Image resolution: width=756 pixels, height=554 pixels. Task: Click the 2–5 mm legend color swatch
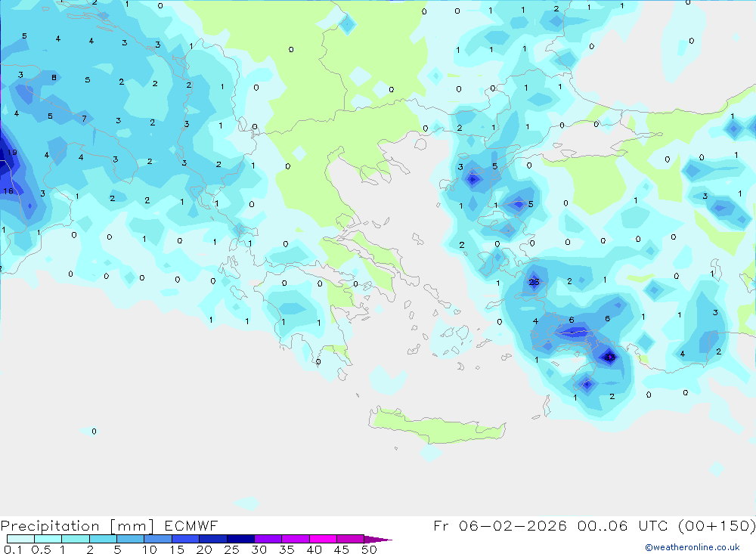pos(103,539)
